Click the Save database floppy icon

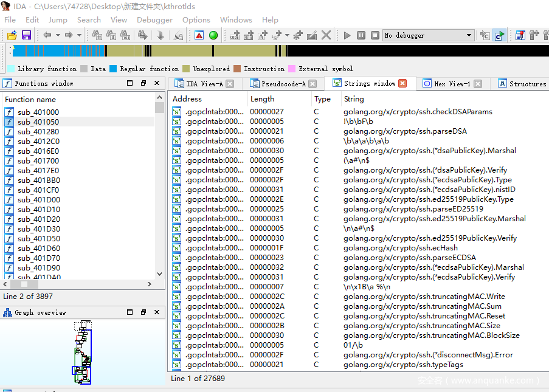[26, 35]
